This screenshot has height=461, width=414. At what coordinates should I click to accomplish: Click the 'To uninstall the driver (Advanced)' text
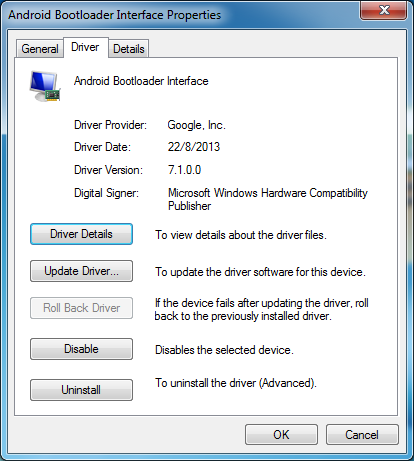click(236, 383)
